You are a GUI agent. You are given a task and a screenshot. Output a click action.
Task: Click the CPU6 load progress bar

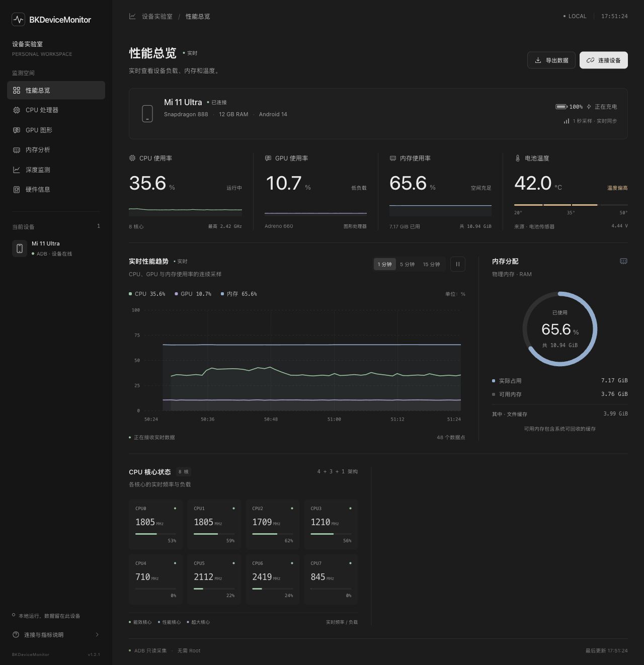tap(273, 589)
